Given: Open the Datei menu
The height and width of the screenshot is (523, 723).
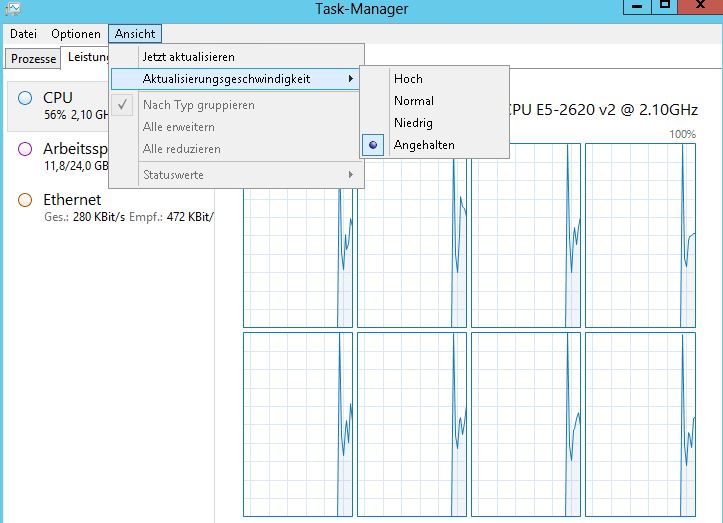Looking at the screenshot, I should [23, 34].
